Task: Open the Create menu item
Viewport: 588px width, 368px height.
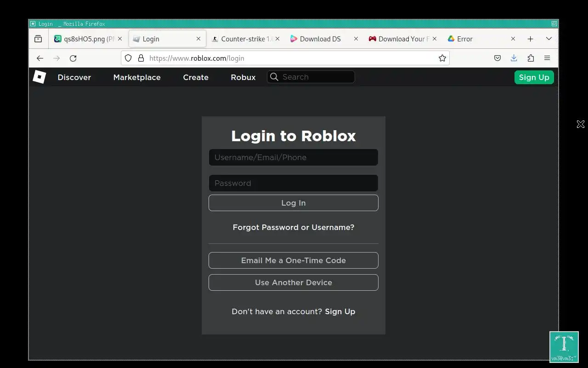Action: [x=196, y=77]
